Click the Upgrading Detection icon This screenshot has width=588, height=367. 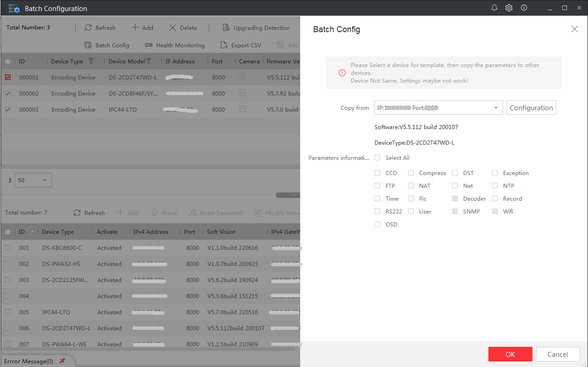click(226, 28)
